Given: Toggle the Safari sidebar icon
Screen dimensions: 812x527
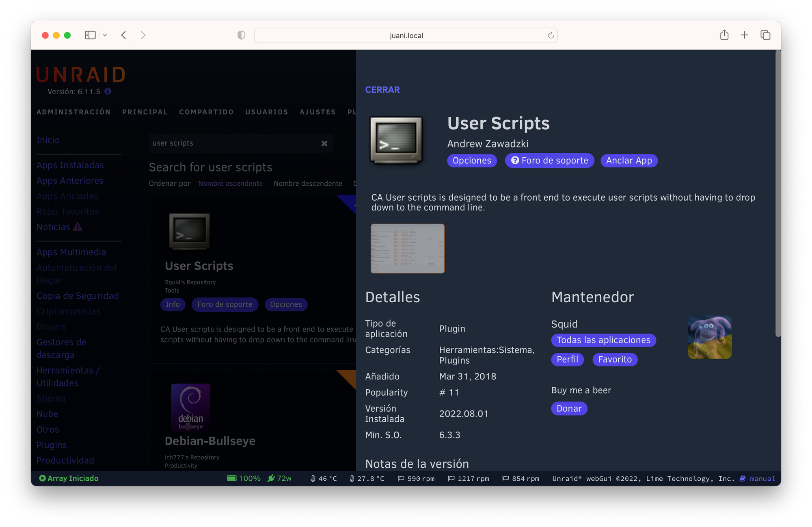Looking at the screenshot, I should tap(90, 35).
